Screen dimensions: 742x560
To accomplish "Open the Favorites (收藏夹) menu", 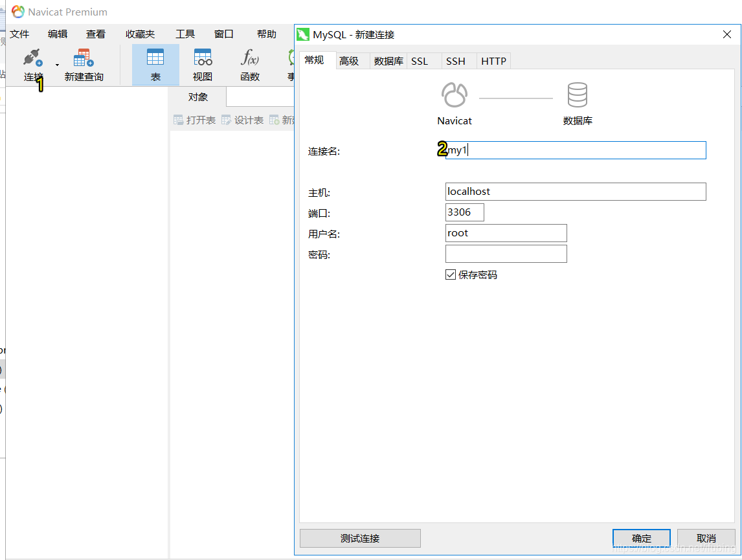I will 140,34.
